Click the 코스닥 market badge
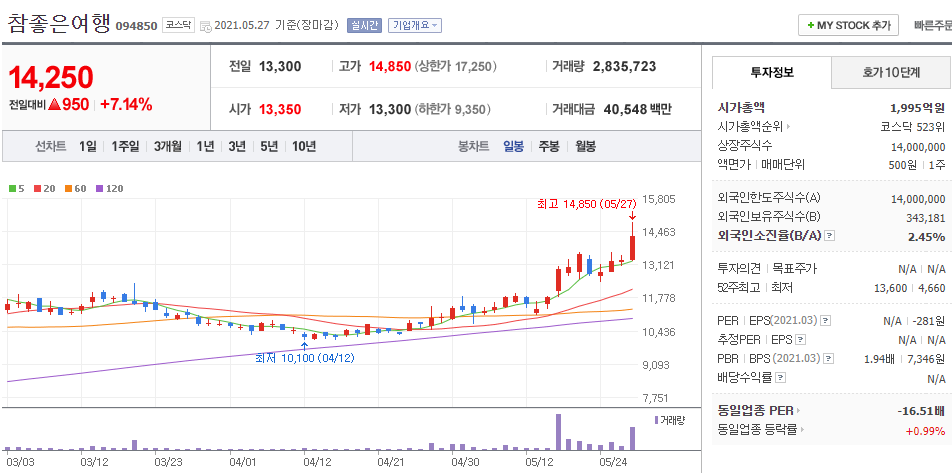 point(178,26)
